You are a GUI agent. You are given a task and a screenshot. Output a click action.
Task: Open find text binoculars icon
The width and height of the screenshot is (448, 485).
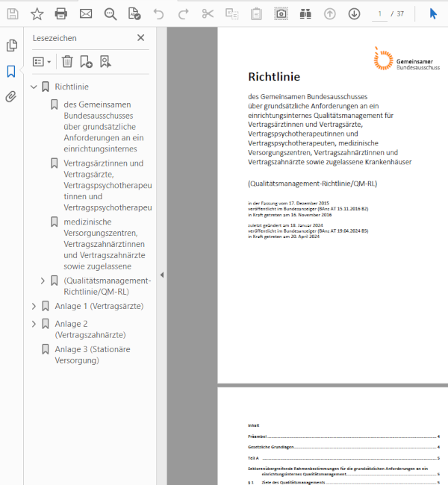305,13
